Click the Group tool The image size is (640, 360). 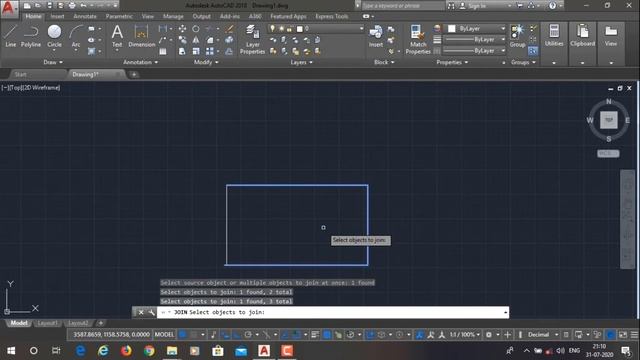tap(517, 36)
